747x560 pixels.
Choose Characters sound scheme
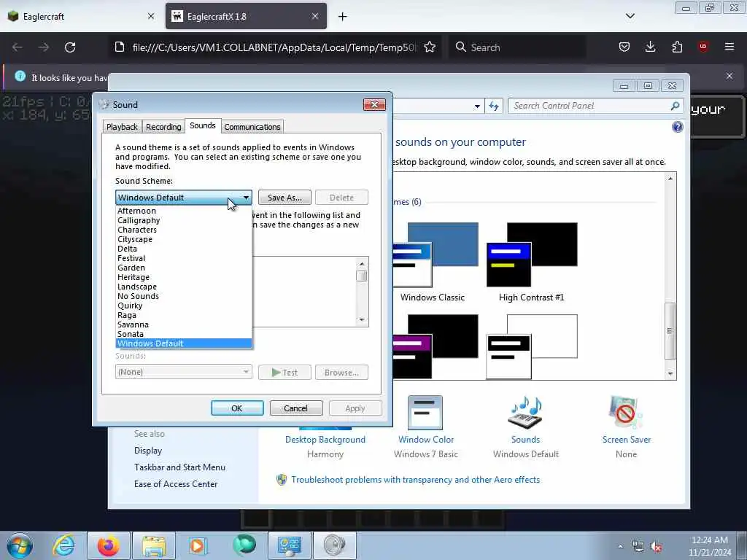click(184, 230)
